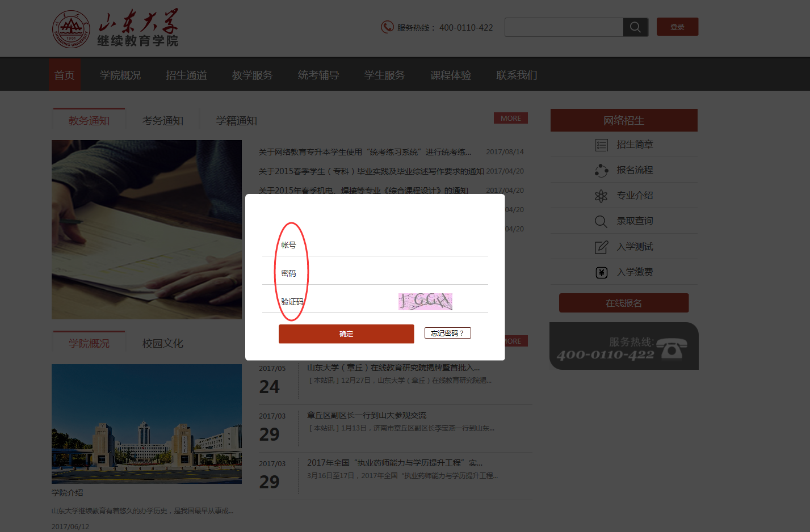The width and height of the screenshot is (810, 532).
Task: Click the 报名流程 process icon
Action: [x=601, y=170]
